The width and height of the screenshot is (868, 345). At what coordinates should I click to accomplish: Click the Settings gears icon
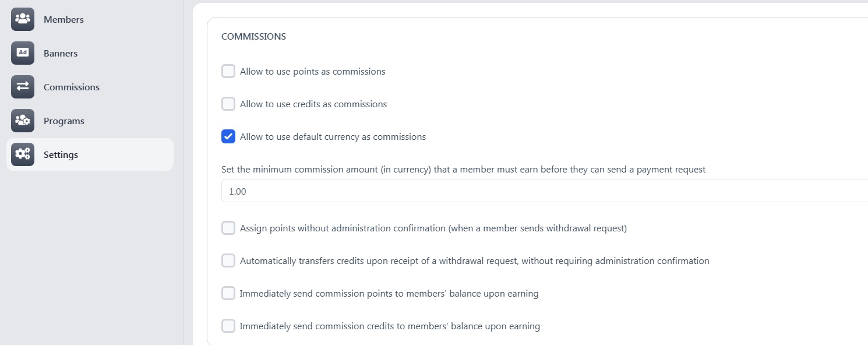(23, 154)
